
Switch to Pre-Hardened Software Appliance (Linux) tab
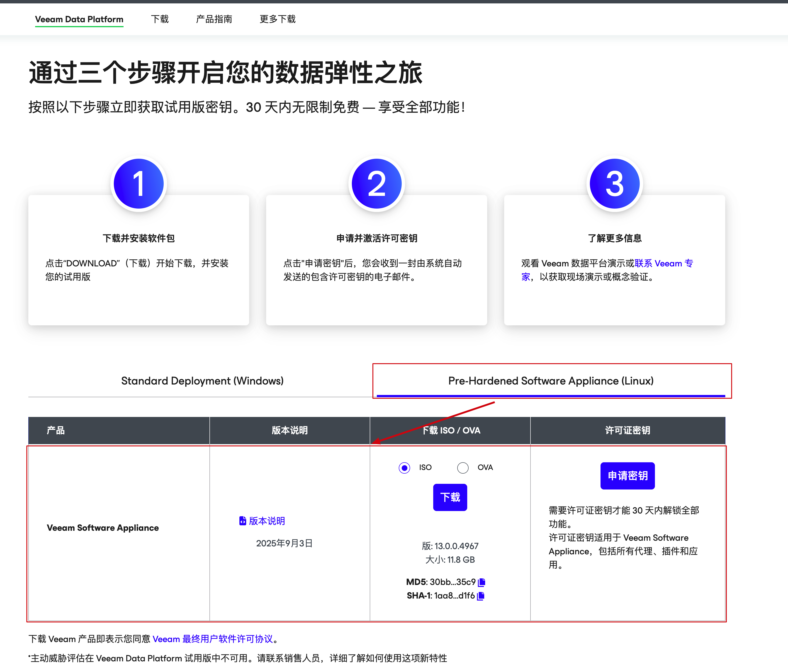(551, 381)
